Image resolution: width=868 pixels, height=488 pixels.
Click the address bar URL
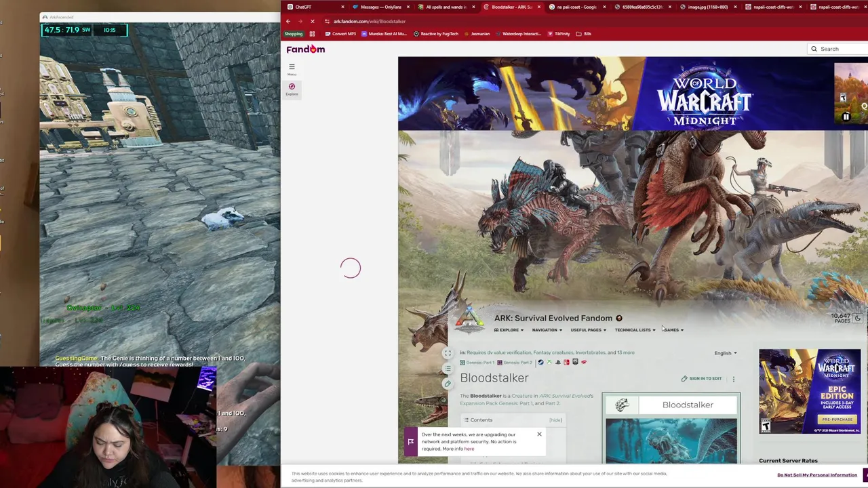[x=370, y=22]
